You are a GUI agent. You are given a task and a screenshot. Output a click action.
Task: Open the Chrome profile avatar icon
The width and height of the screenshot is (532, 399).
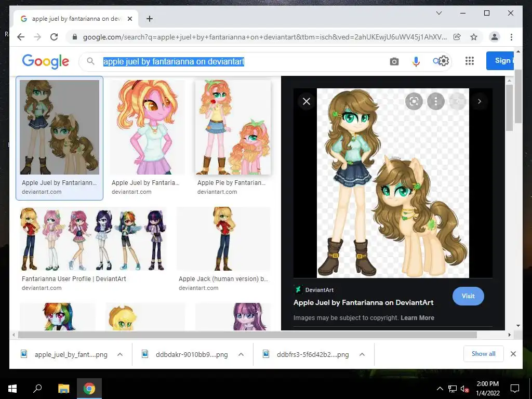(x=495, y=37)
